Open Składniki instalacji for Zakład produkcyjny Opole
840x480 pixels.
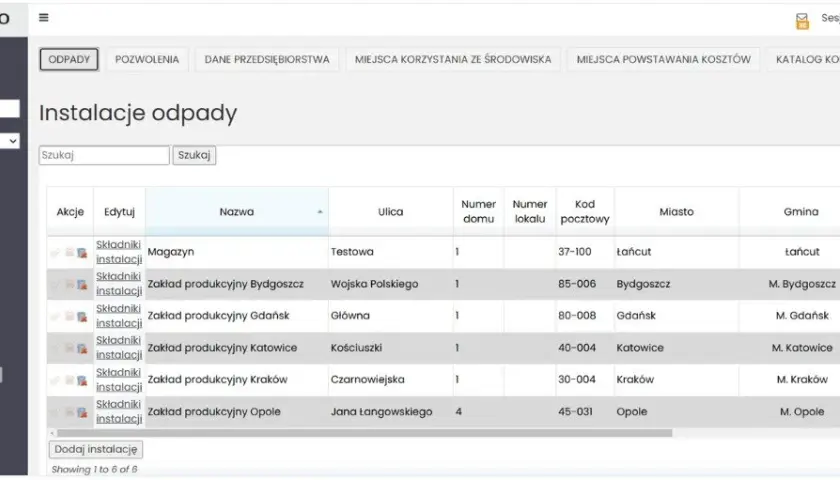pos(119,411)
